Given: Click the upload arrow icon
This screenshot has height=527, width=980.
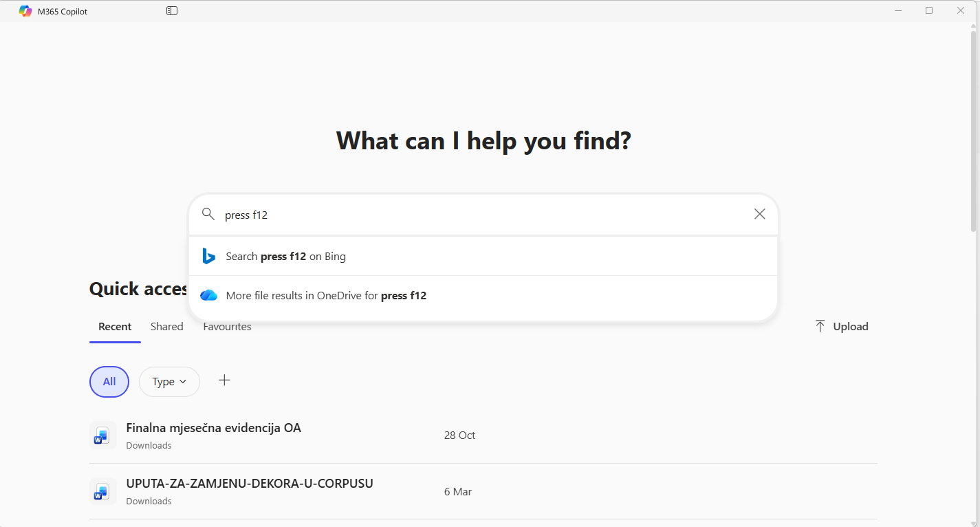Looking at the screenshot, I should (820, 326).
